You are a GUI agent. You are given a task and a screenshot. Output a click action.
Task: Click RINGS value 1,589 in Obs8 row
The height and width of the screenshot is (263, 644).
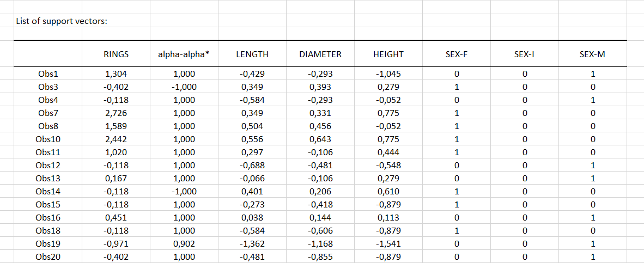116,126
